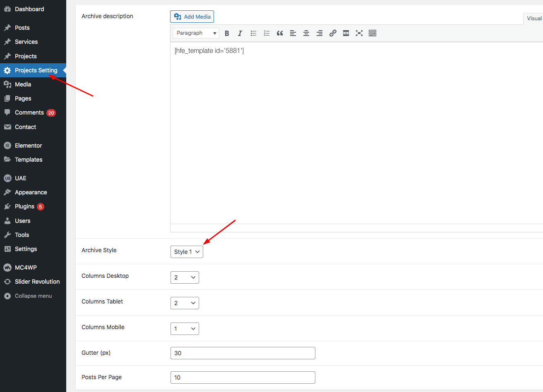Open the Appearance menu link

pos(33,192)
